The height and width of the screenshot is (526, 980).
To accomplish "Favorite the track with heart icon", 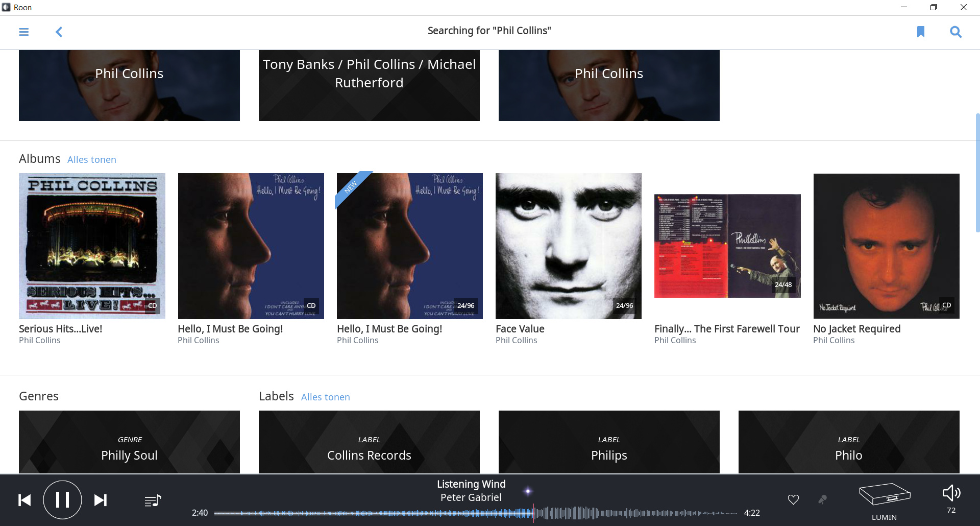I will point(793,499).
